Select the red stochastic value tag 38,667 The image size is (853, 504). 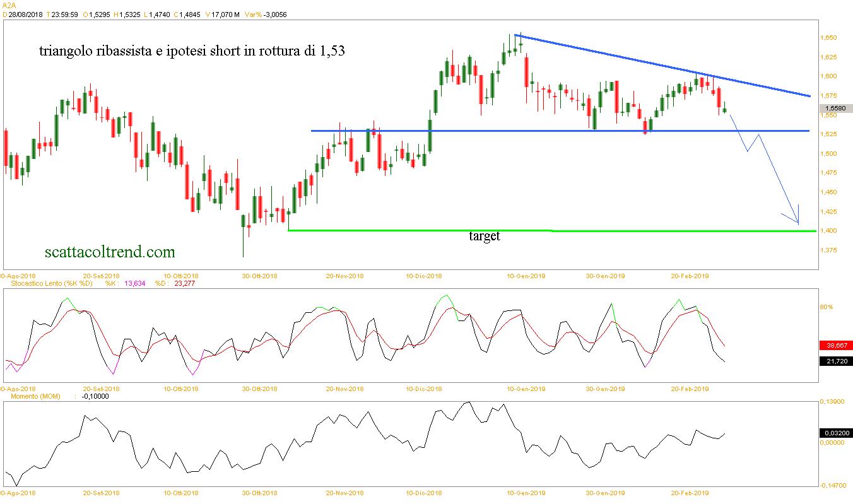[x=836, y=345]
